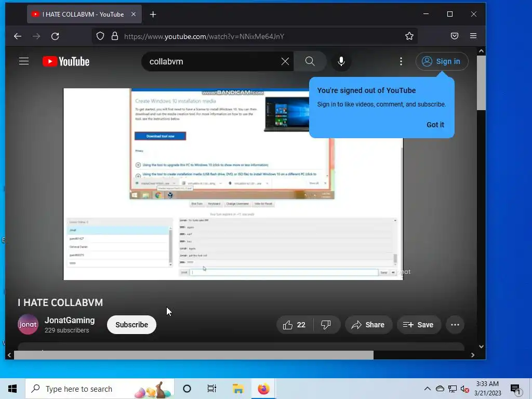Share this video
Image resolution: width=532 pixels, height=399 pixels.
pos(368,325)
